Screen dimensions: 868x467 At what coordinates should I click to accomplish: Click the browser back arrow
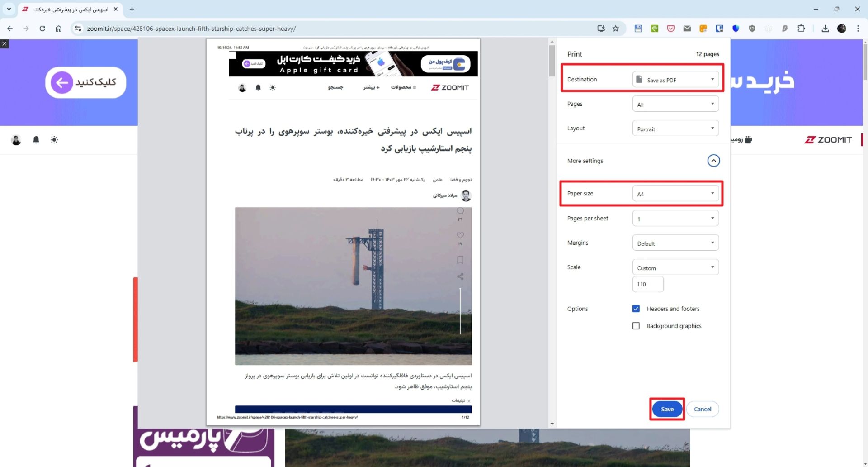tap(10, 29)
